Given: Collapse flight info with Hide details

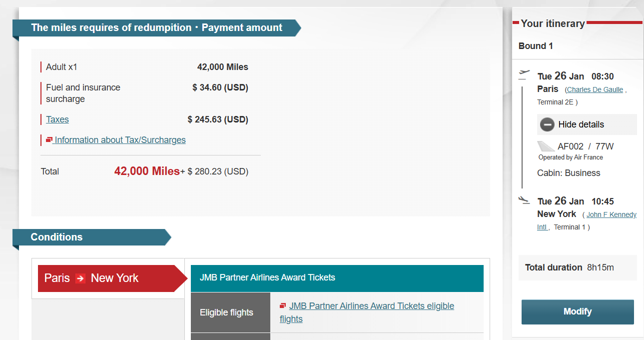Looking at the screenshot, I should point(581,124).
